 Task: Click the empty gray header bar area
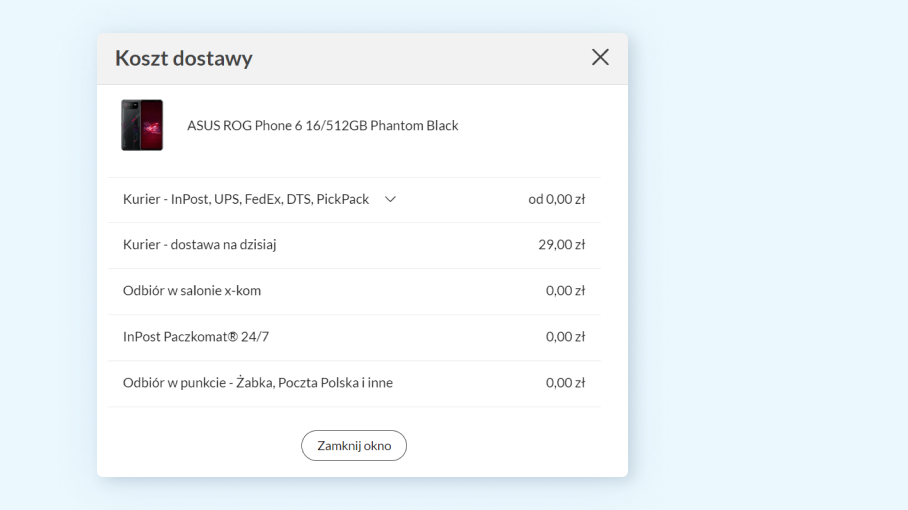[420, 58]
